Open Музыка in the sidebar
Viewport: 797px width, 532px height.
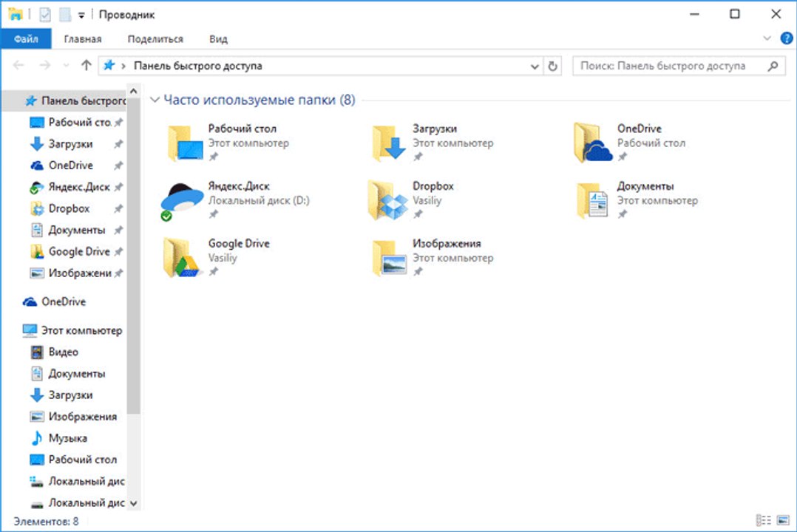[58, 438]
